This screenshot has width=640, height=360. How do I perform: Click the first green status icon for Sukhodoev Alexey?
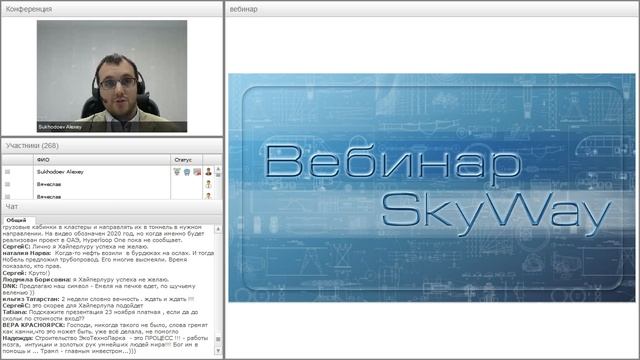pos(177,172)
